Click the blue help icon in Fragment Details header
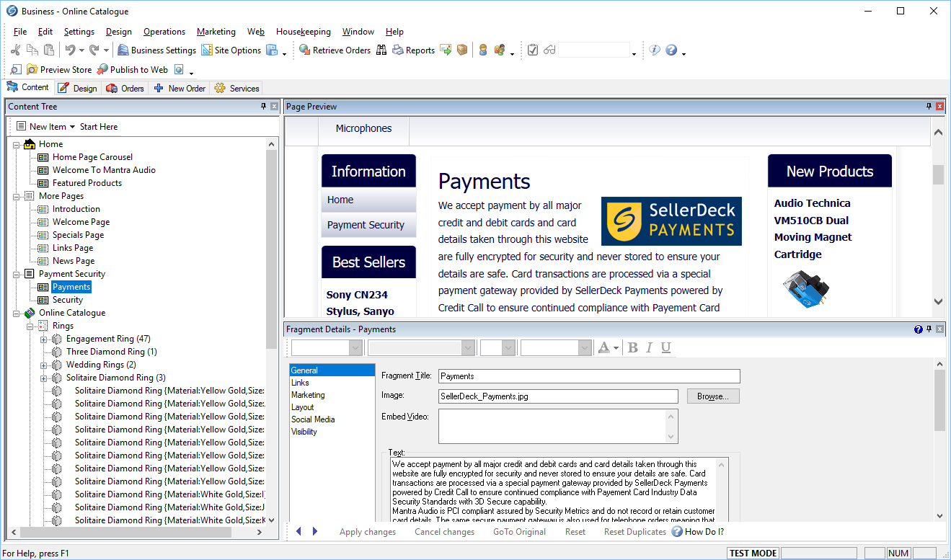 click(x=918, y=329)
